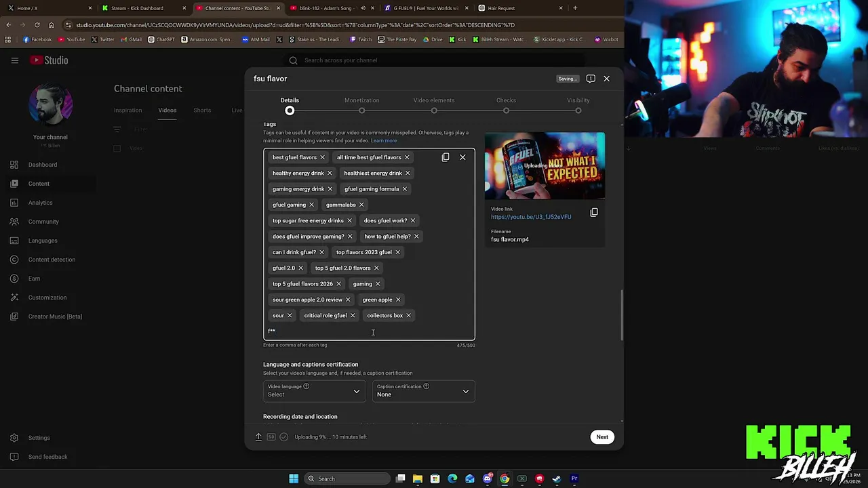
Task: Open Content detection in the sidebar
Action: (52, 260)
